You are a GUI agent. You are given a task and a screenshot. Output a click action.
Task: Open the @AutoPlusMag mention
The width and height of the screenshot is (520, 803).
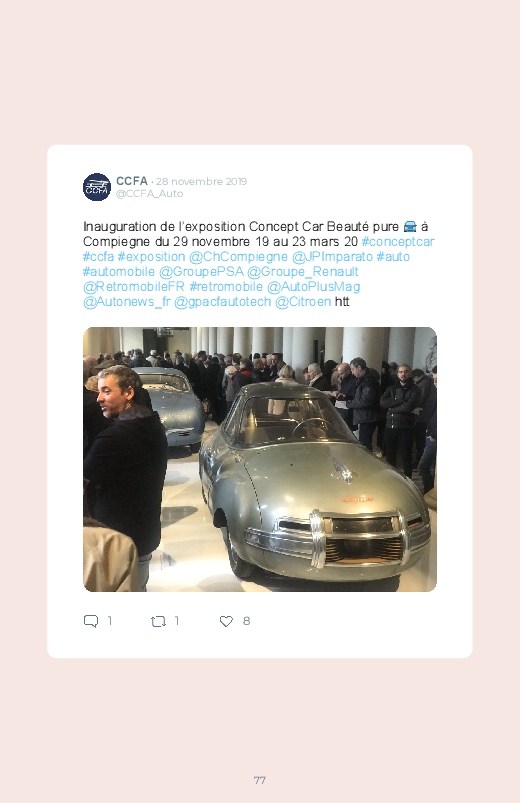click(x=314, y=287)
